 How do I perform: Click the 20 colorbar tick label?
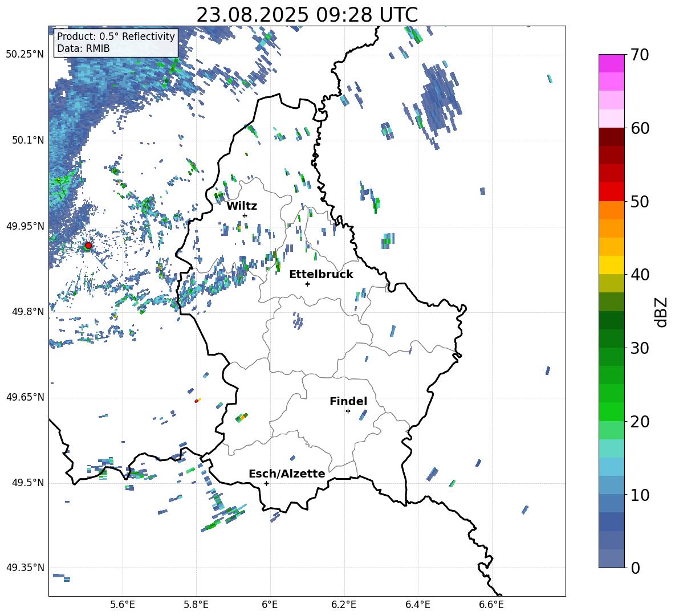coord(639,422)
